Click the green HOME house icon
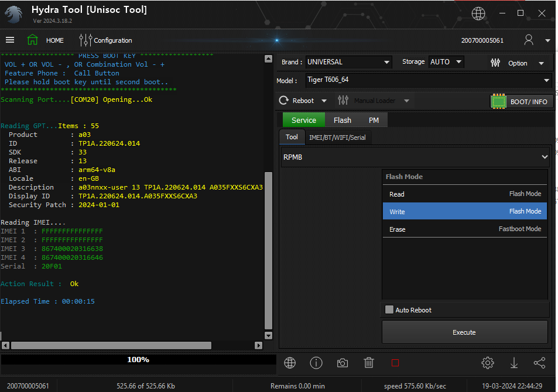This screenshot has height=392, width=558. [32, 40]
